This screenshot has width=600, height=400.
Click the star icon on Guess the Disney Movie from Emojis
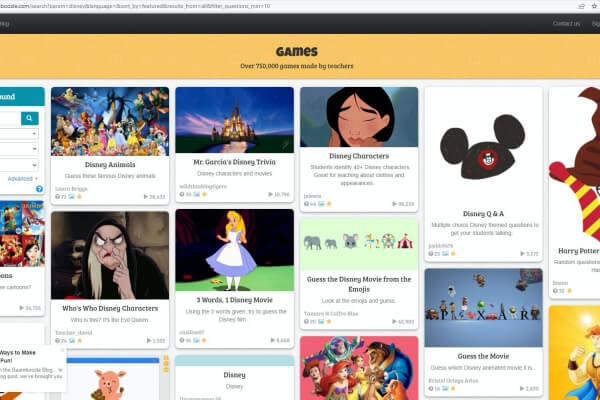click(329, 322)
